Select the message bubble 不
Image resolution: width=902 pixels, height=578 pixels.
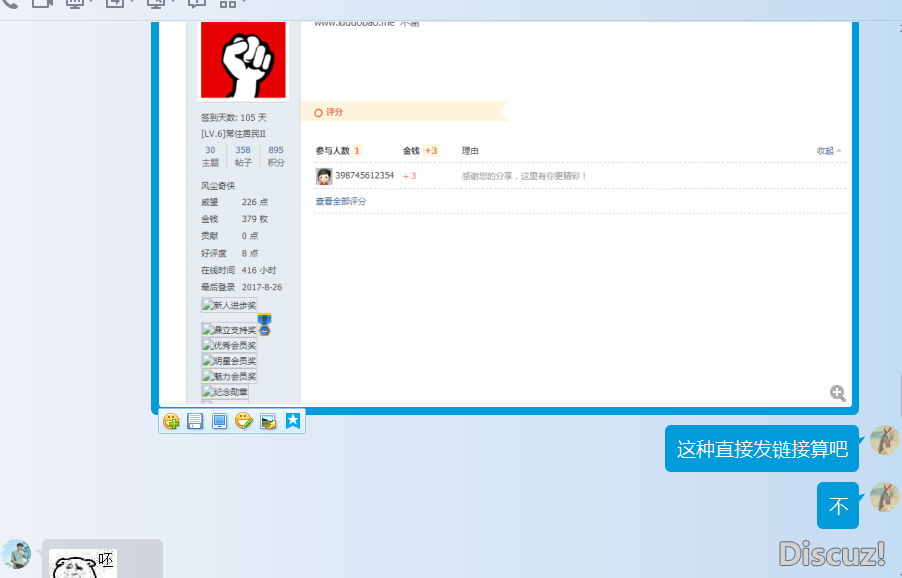[838, 506]
